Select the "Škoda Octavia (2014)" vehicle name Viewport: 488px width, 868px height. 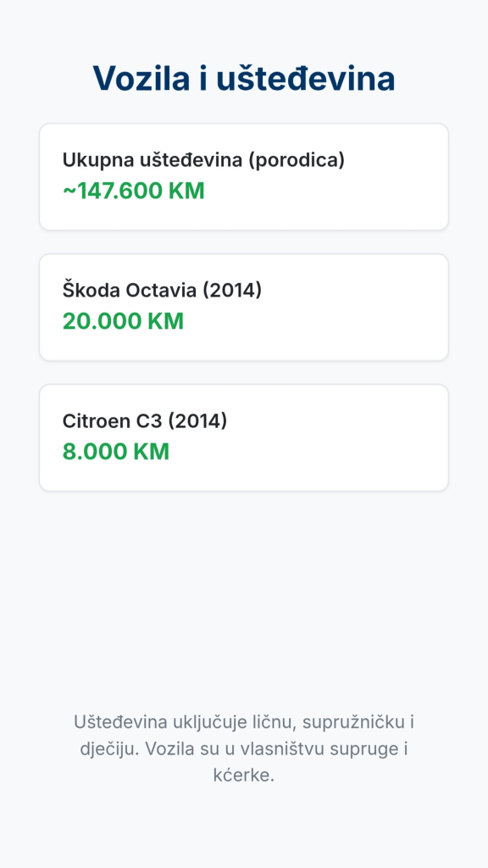pos(162,290)
